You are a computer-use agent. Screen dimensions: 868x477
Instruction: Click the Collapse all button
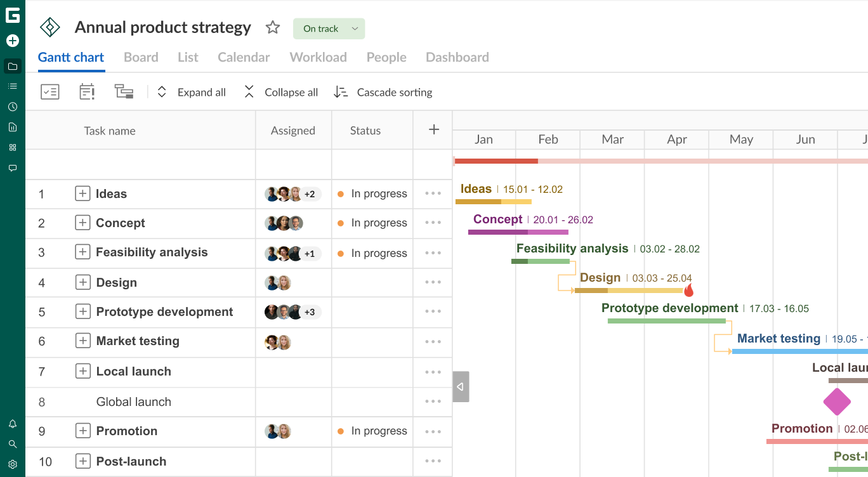[x=280, y=92]
